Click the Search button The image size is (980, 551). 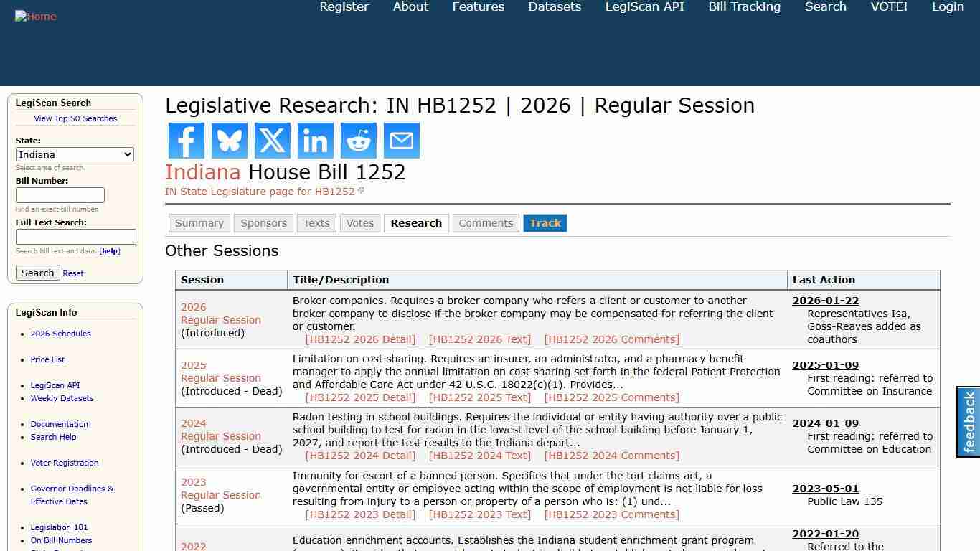pos(37,273)
